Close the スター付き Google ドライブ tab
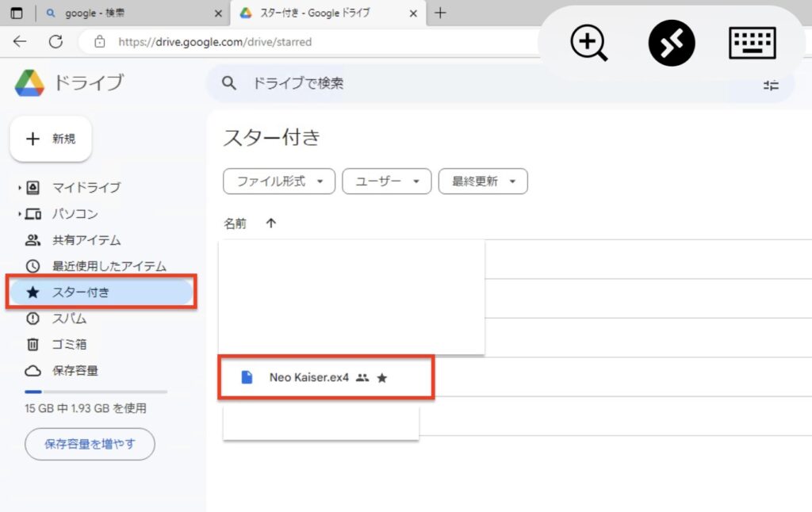The height and width of the screenshot is (512, 812). click(413, 13)
